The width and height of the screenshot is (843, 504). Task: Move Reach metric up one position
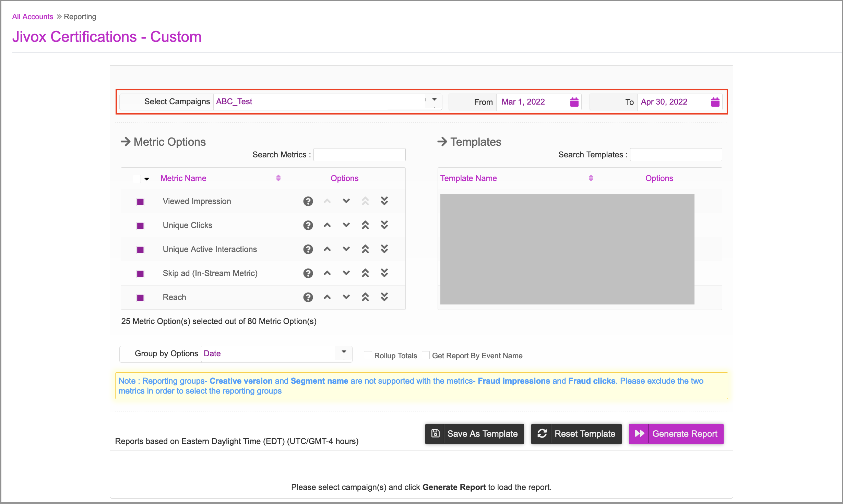tap(327, 297)
